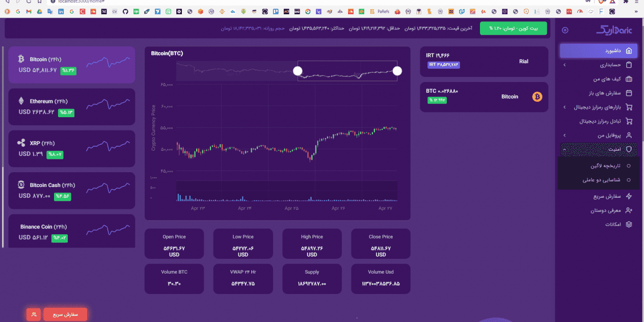644x322 pixels.
Task: Open the تبادل رمزارز دیجیتال menu item
Action: click(599, 121)
